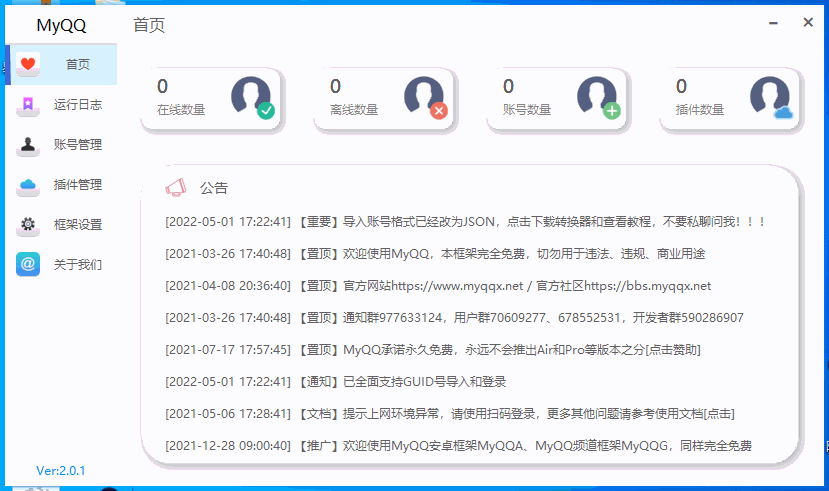
Task: Click the online avatar with green checkmark
Action: [253, 98]
